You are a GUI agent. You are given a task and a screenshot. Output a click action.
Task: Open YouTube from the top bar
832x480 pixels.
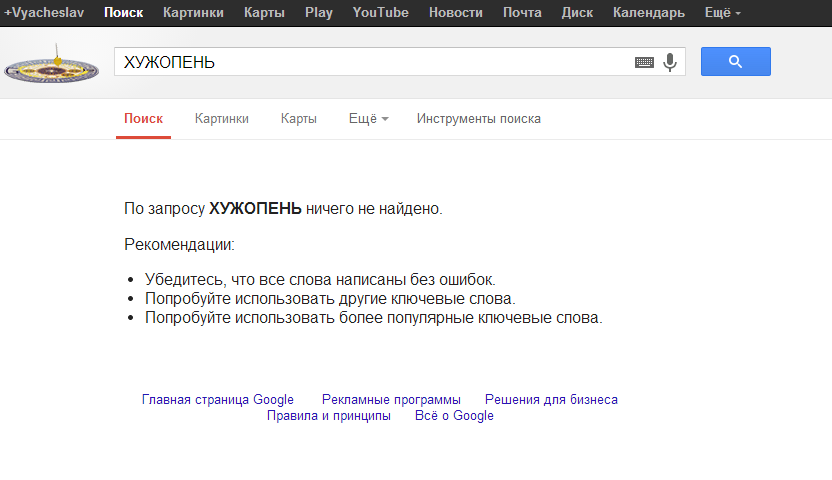(380, 13)
